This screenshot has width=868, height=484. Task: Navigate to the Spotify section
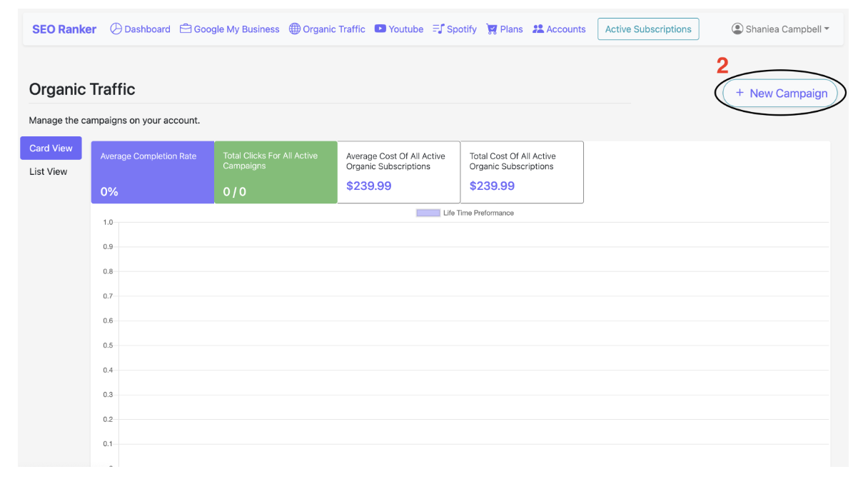455,29
